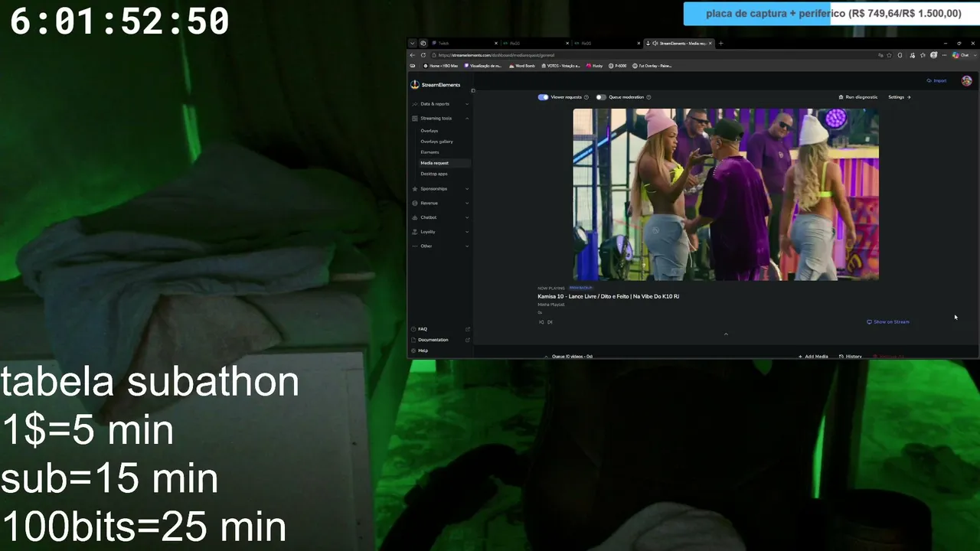Open the Home HBO Max bookmark
The width and height of the screenshot is (980, 551).
pyautogui.click(x=440, y=66)
